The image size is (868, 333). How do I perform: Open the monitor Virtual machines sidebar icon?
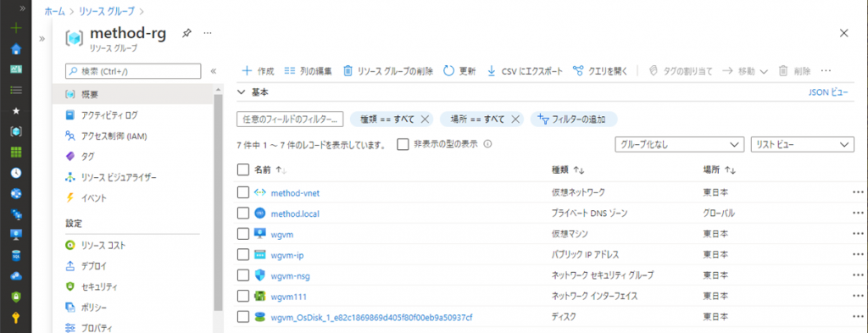(x=16, y=235)
